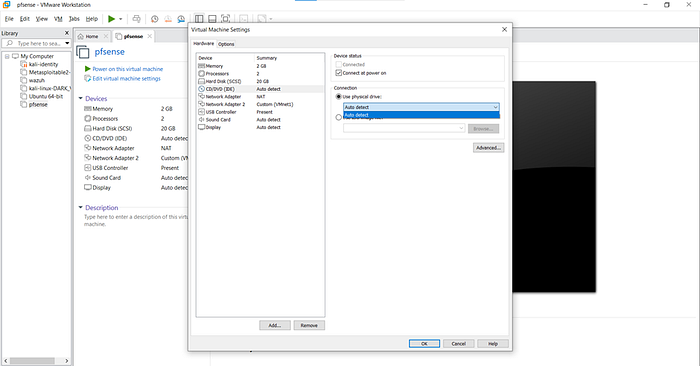
Task: Select the ISO image file radio button
Action: point(338,118)
